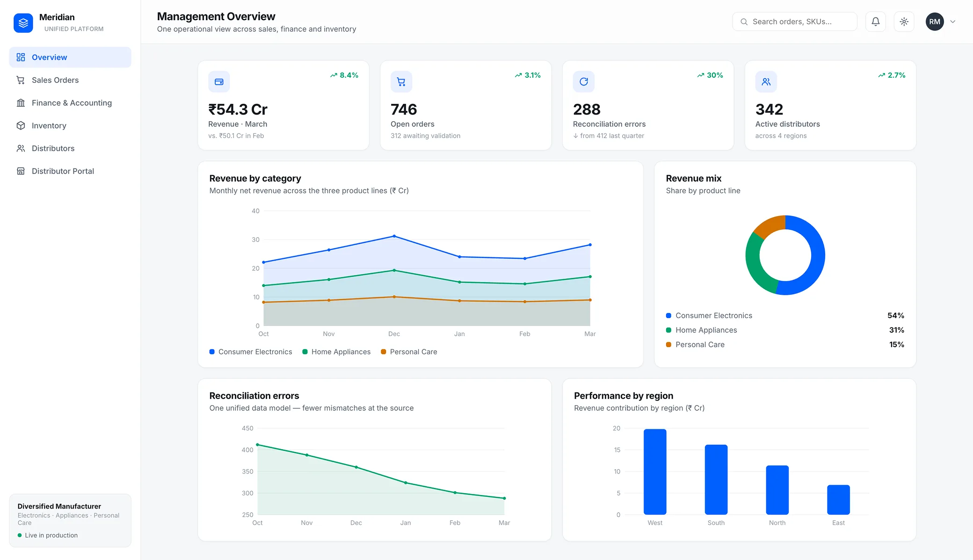Navigate to Inventory
Image resolution: width=973 pixels, height=560 pixels.
click(x=70, y=125)
